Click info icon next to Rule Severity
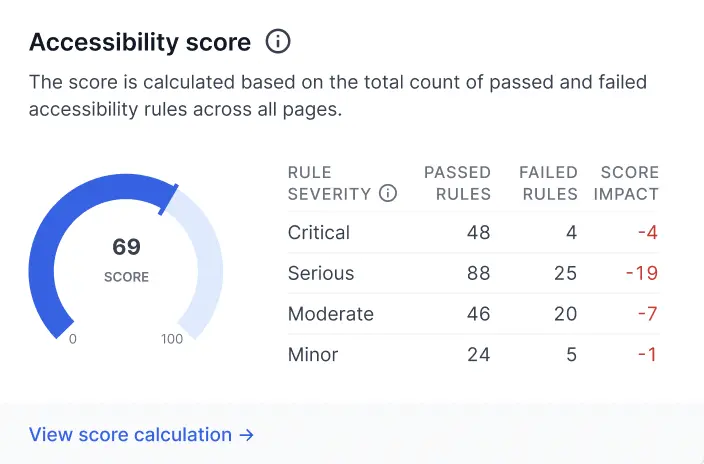The height and width of the screenshot is (464, 704). (388, 194)
